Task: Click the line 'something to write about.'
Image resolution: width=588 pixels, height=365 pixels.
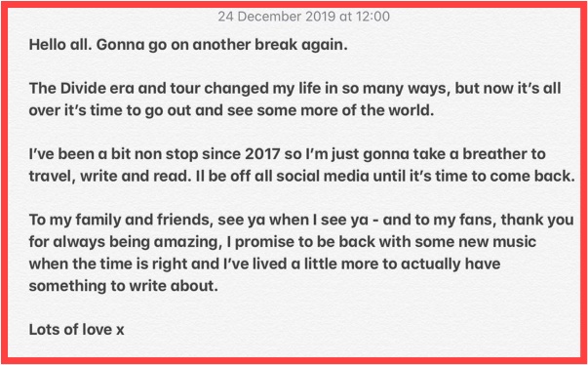Action: [x=124, y=286]
